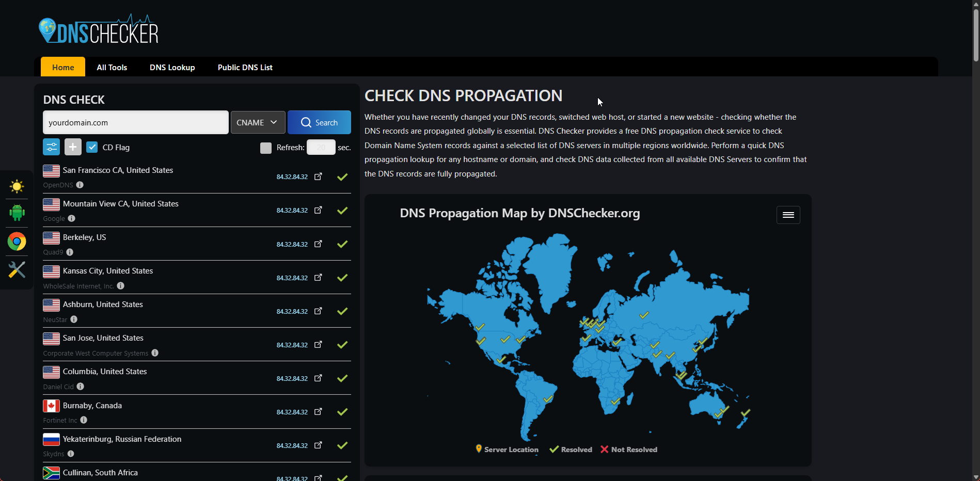Click info icon beside Corporate West Computer Systems

(155, 353)
